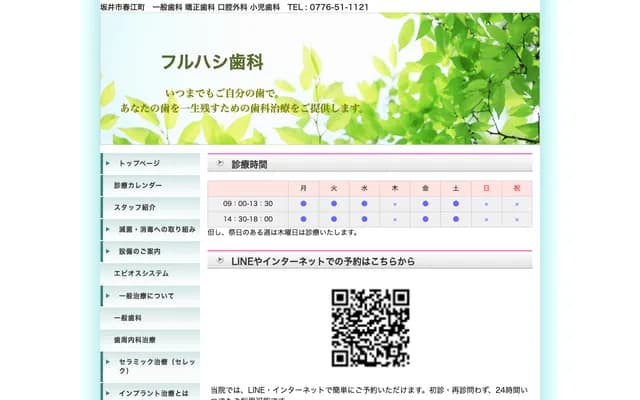The image size is (640, 400).
Task: Click the QR code image for reservations
Action: [x=370, y=328]
